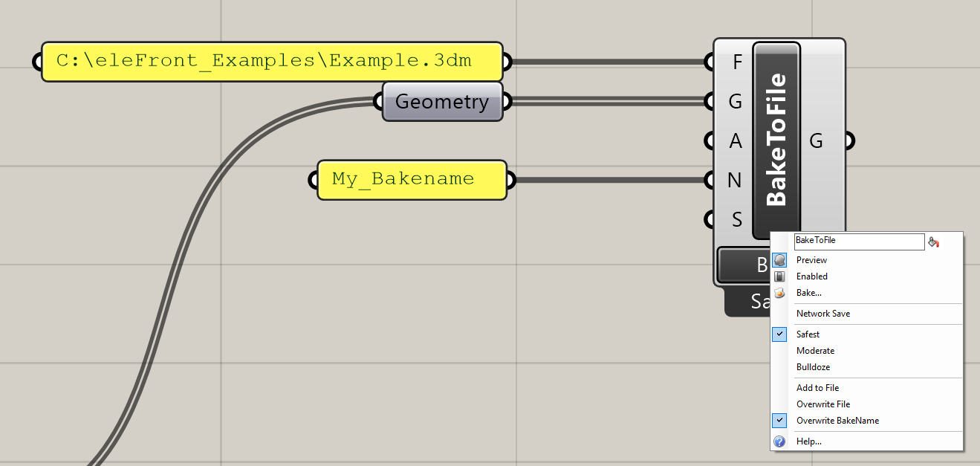Viewport: 980px width, 466px height.
Task: Choose the Moderate mode entry
Action: tap(815, 351)
